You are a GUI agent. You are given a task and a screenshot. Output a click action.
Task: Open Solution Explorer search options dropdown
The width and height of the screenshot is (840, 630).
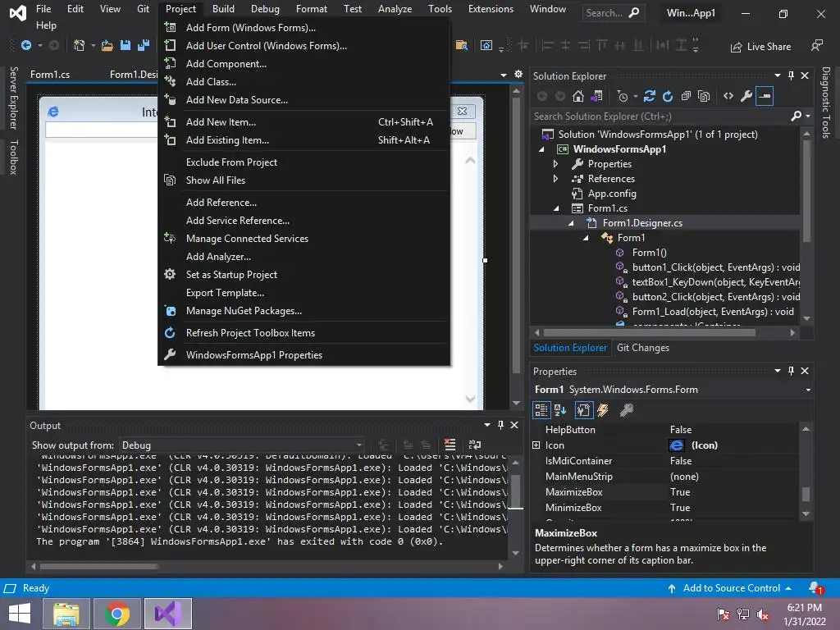coord(808,116)
